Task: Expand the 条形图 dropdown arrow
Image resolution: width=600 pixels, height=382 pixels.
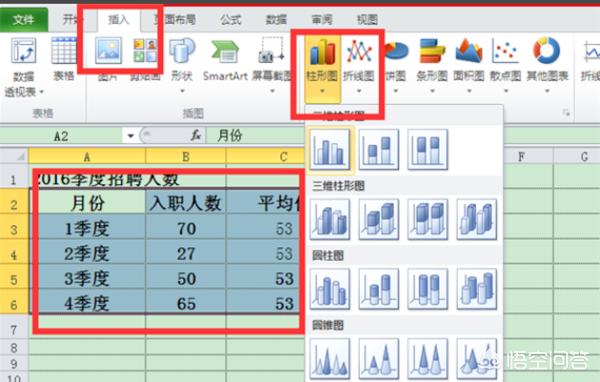Action: [x=432, y=91]
